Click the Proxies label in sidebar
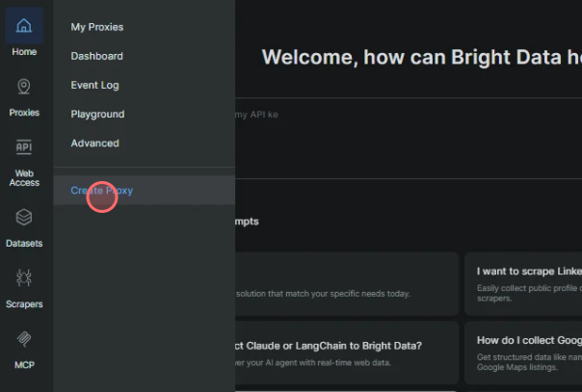Image resolution: width=582 pixels, height=392 pixels. point(24,113)
